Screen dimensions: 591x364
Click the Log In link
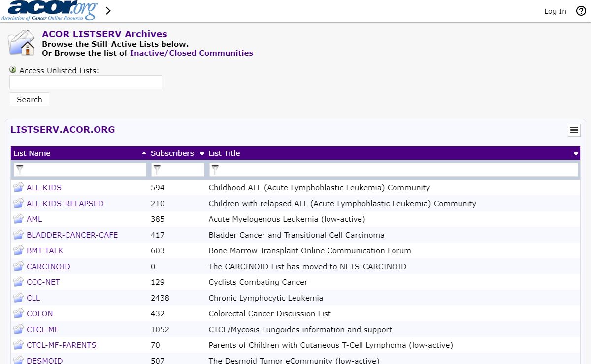pos(555,11)
